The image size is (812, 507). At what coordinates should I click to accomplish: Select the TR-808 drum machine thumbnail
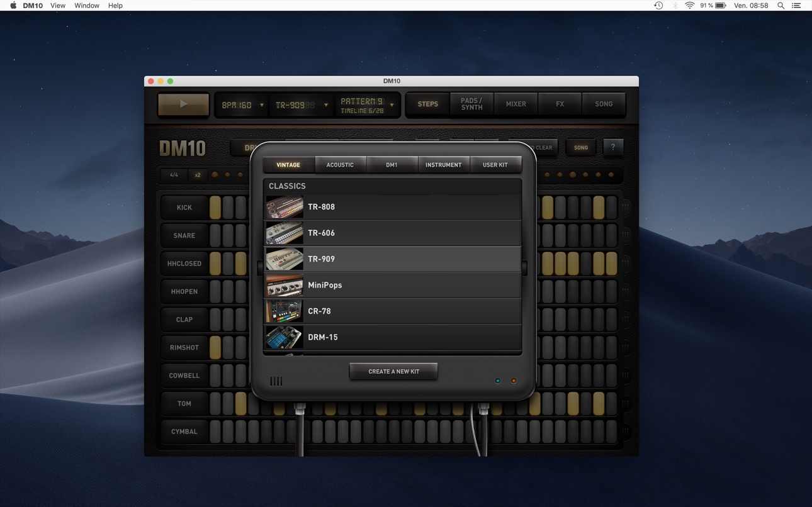point(285,207)
